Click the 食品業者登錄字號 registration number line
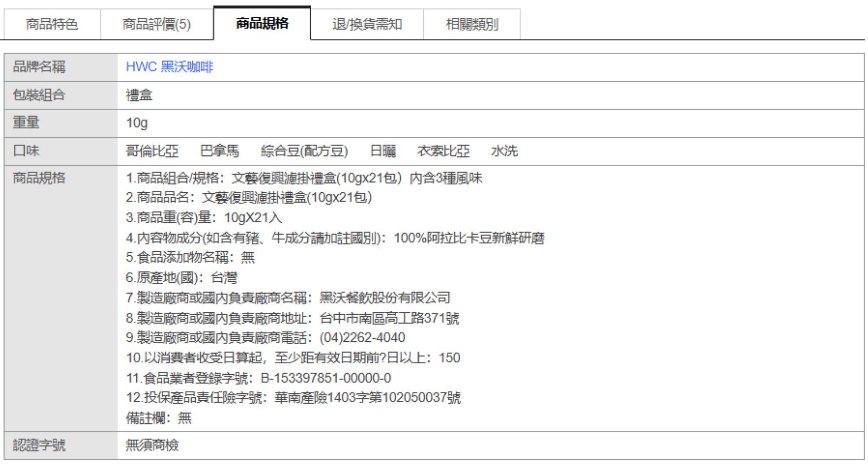 coord(259,378)
